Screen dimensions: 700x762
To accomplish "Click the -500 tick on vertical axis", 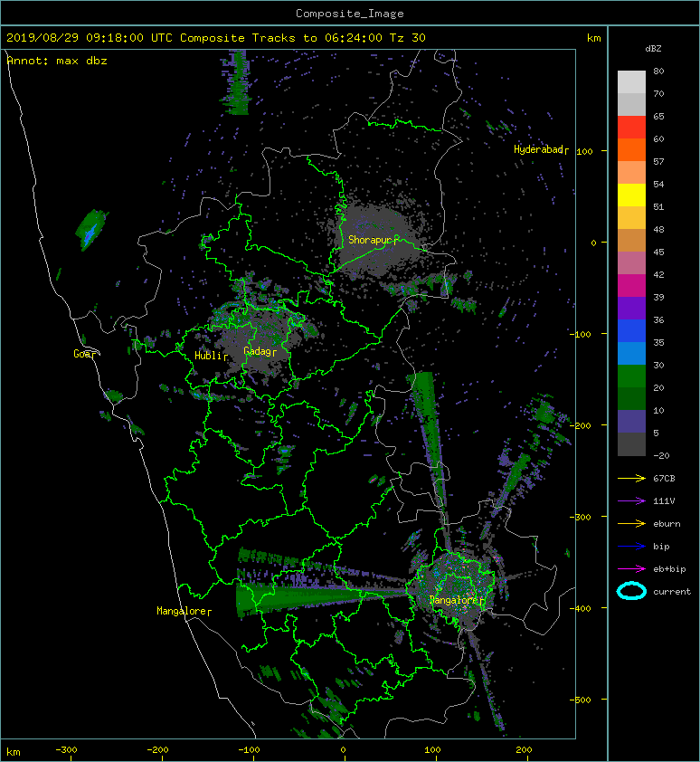I will (x=580, y=700).
